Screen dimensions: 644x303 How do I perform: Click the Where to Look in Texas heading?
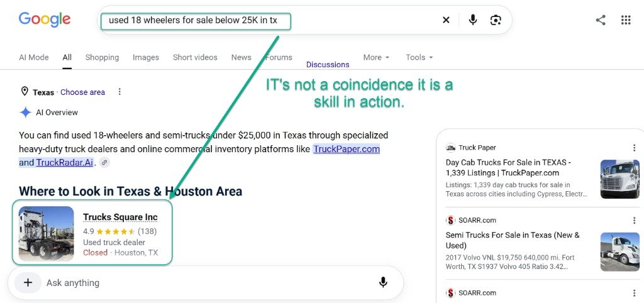click(x=131, y=191)
